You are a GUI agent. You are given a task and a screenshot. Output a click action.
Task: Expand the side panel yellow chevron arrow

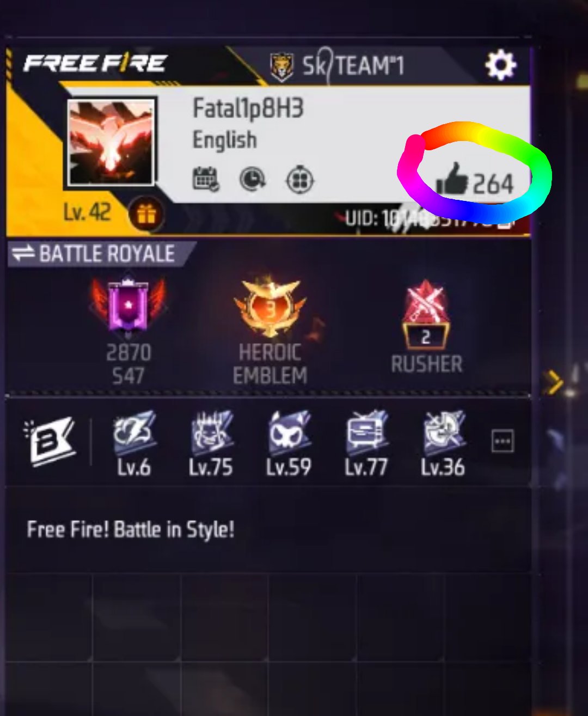coord(554,382)
